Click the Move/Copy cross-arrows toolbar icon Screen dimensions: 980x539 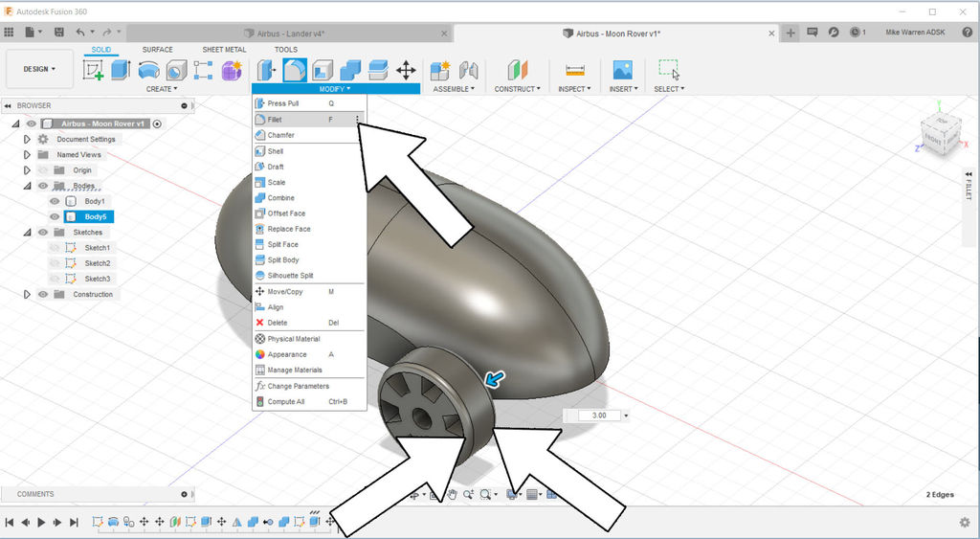pyautogui.click(x=406, y=70)
